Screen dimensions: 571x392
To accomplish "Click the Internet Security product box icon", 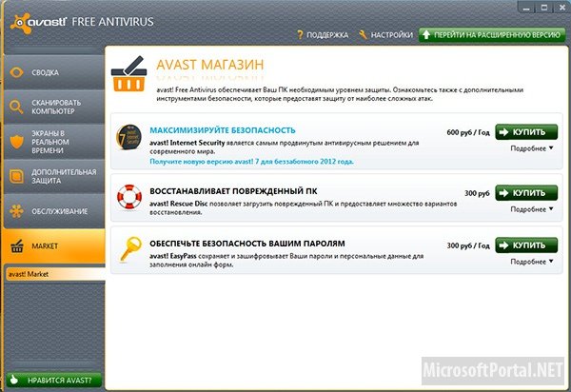I will [x=128, y=137].
